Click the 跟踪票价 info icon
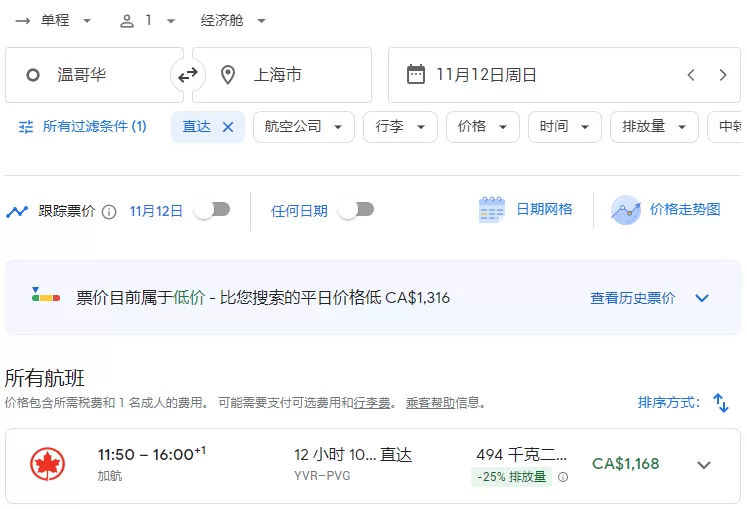The height and width of the screenshot is (509, 747). tap(109, 211)
